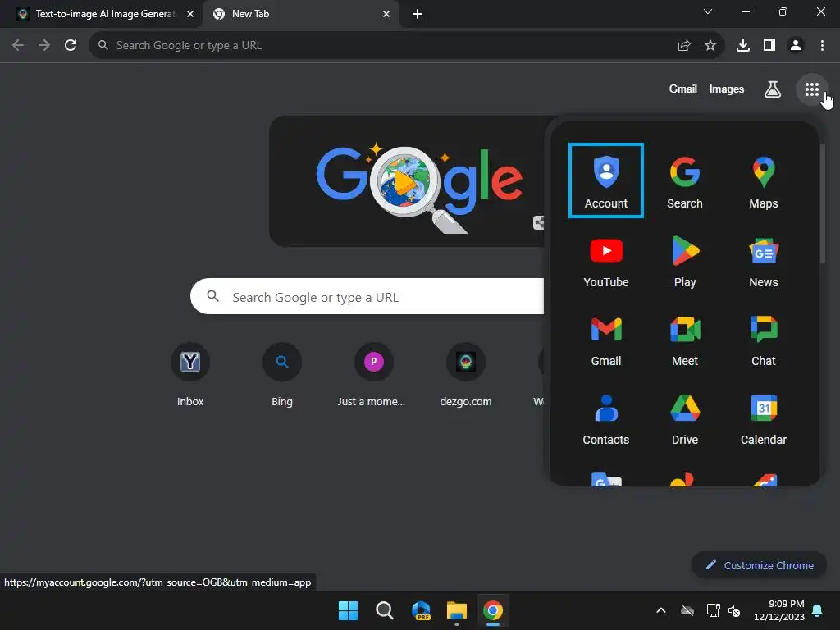Viewport: 840px width, 630px height.
Task: Open the Inbox shortcut tile
Action: click(x=190, y=376)
